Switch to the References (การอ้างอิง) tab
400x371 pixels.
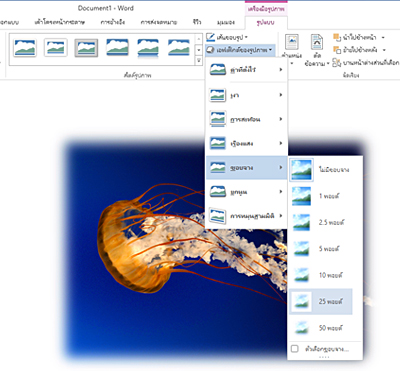113,23
